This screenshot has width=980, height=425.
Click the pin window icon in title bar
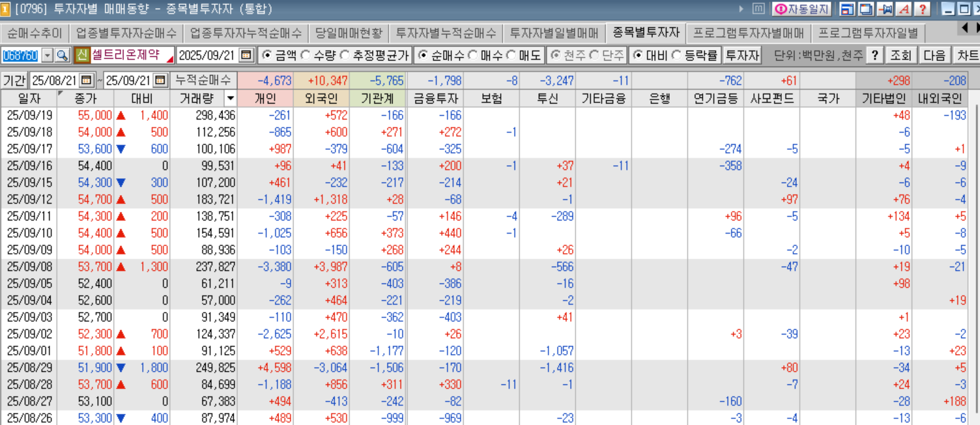[885, 9]
